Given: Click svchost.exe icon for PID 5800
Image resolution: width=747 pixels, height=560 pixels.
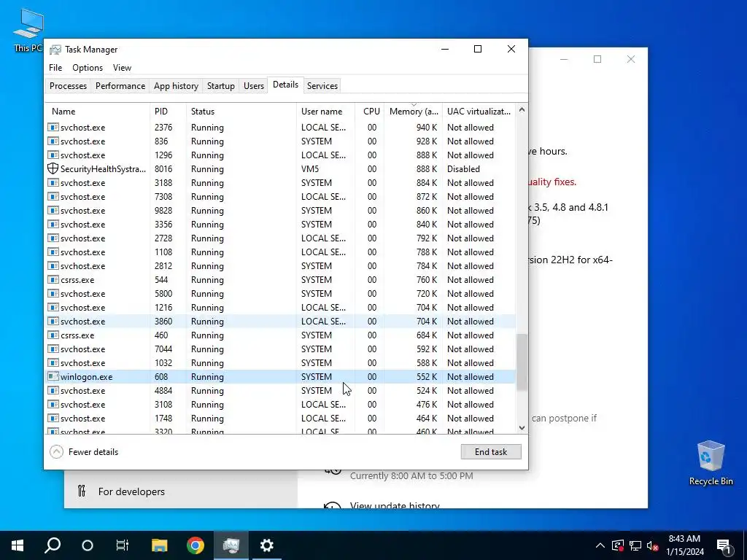Looking at the screenshot, I should tap(53, 293).
